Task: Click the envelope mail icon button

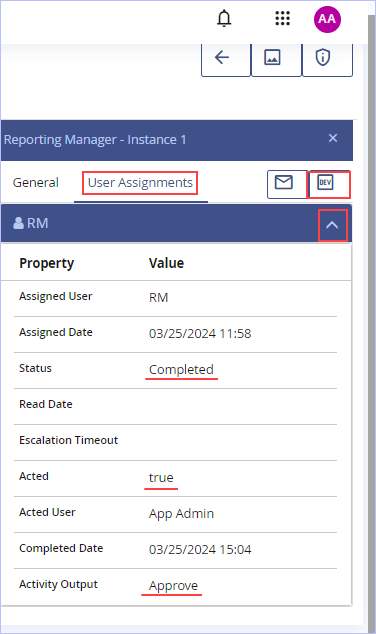Action: point(287,184)
